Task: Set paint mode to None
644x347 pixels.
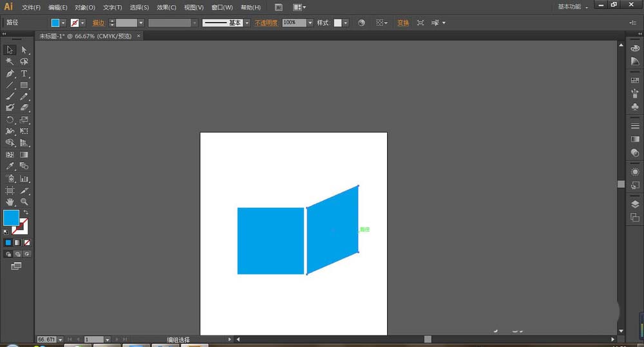Action: (x=27, y=243)
